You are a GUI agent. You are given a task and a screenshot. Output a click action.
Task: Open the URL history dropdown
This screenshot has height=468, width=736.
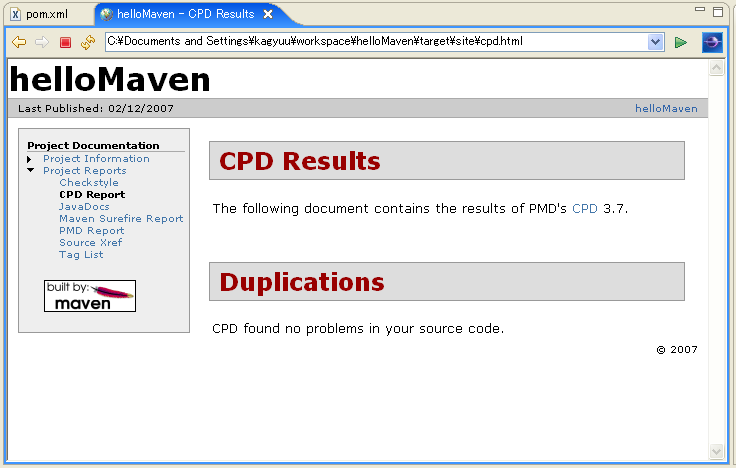point(655,42)
